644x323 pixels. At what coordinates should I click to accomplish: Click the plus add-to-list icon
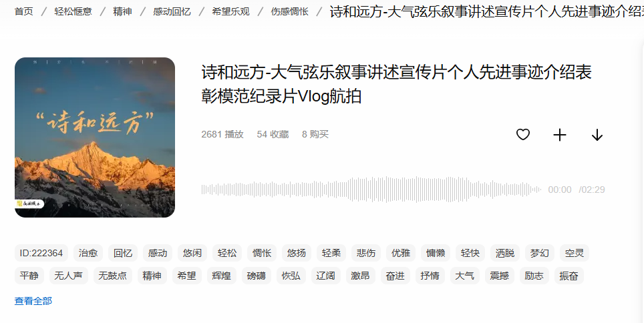coord(560,135)
